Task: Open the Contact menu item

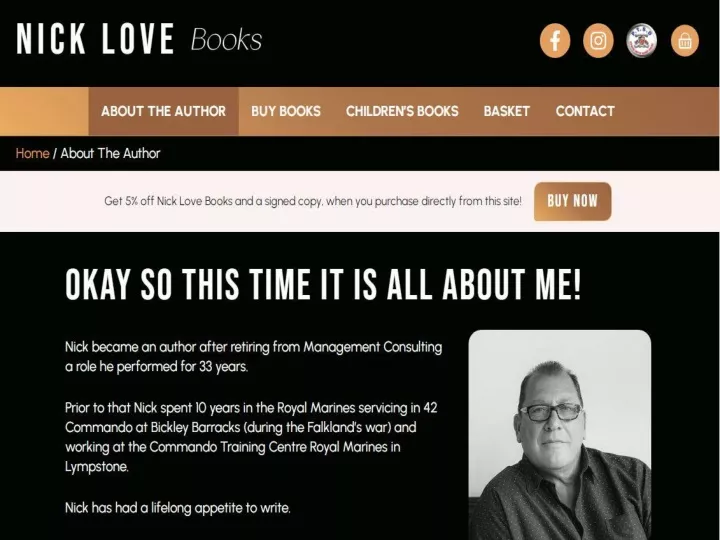Action: pyautogui.click(x=585, y=111)
